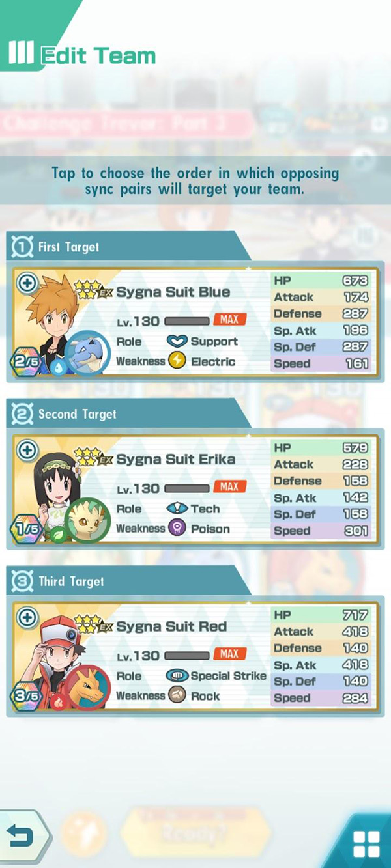Open details plus icon on Sygna Suit Erika
Screen dimensions: 391x868
(27, 450)
